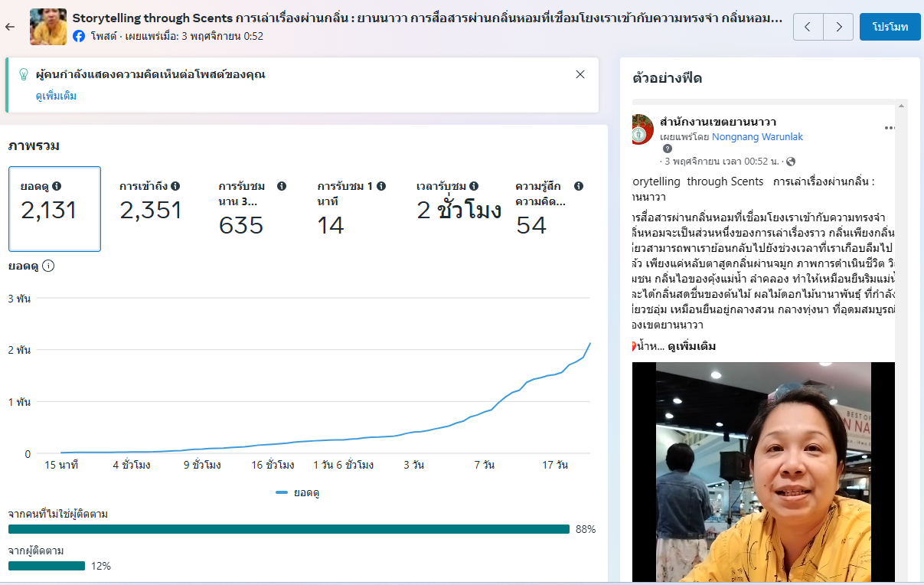This screenshot has width=924, height=585.
Task: Click info icon beside การเข้าถึง metric
Action: point(175,186)
